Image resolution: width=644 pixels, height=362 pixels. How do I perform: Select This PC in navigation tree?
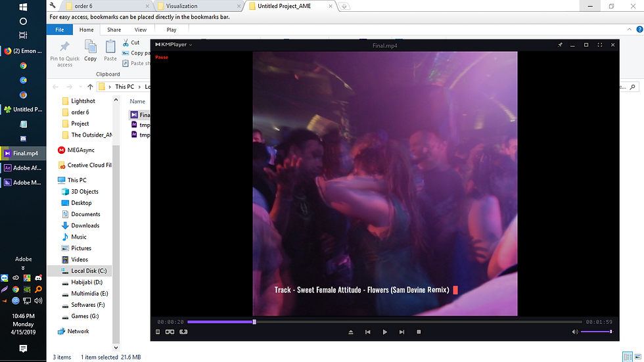click(x=72, y=180)
